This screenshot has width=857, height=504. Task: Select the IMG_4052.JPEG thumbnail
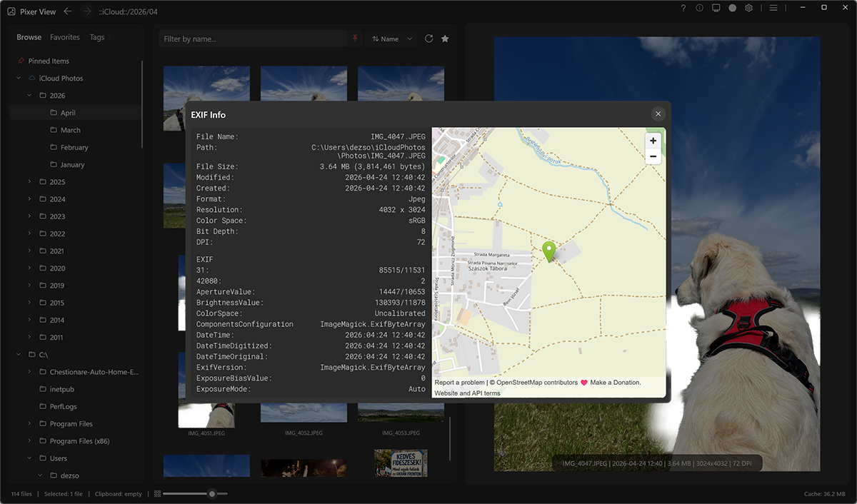[x=304, y=414]
